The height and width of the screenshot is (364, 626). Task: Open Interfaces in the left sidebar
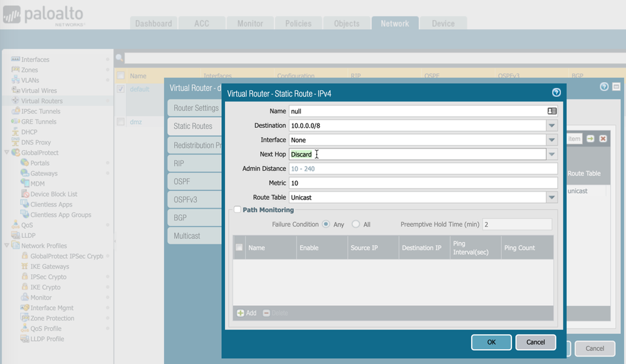click(35, 60)
